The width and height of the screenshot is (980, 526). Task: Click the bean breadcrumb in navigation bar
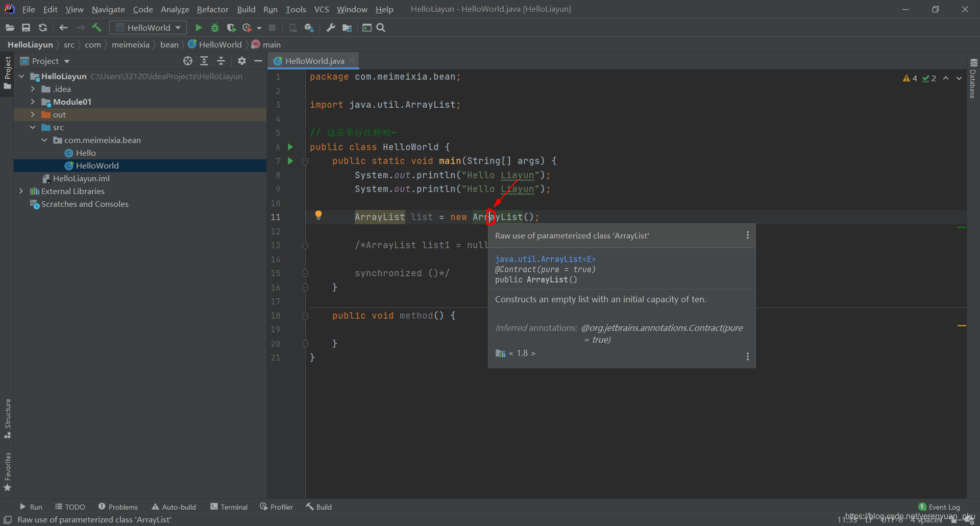[x=169, y=44]
